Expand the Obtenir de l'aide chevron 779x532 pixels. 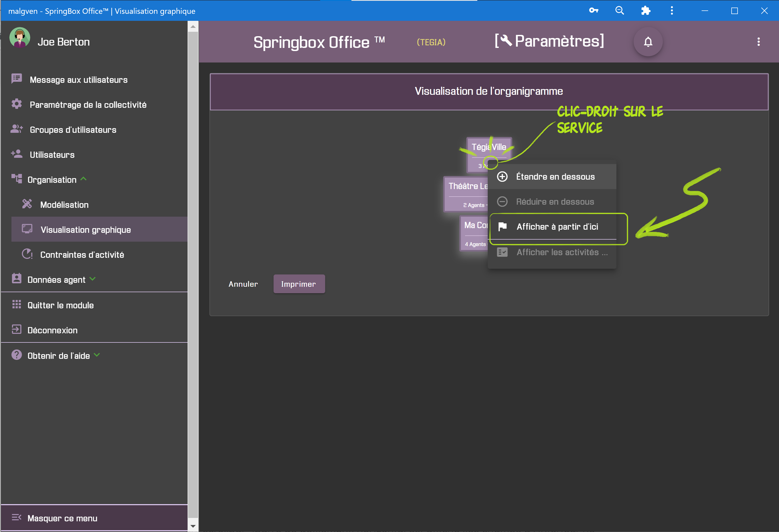pyautogui.click(x=97, y=355)
